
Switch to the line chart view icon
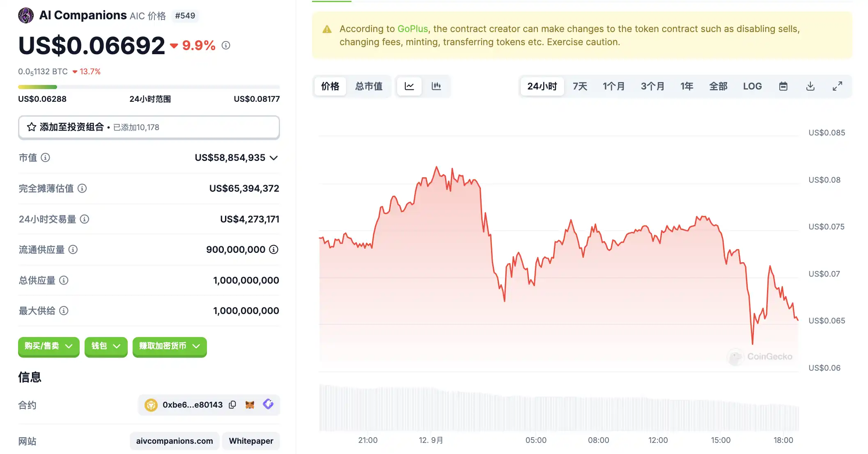click(x=409, y=86)
